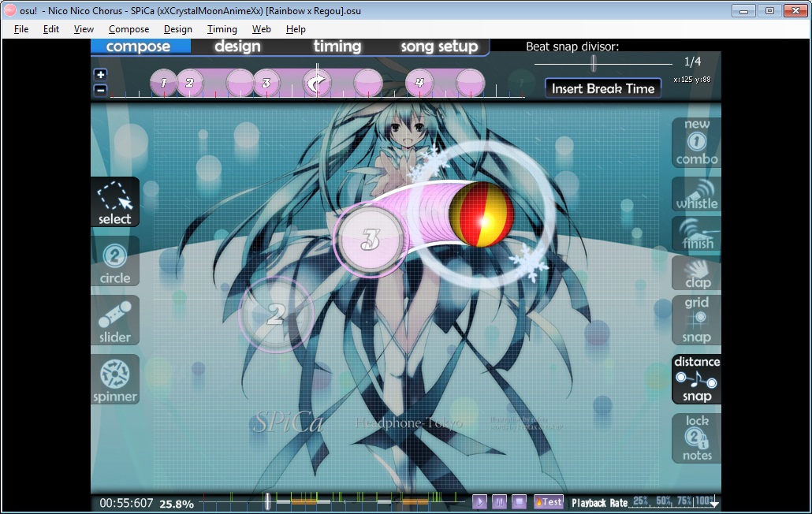
Task: Turn off distance snap
Action: [x=697, y=379]
